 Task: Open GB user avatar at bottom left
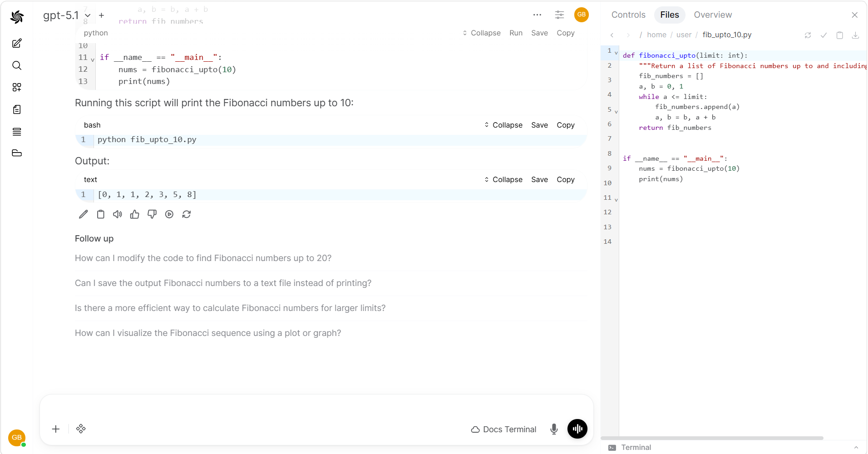click(17, 438)
